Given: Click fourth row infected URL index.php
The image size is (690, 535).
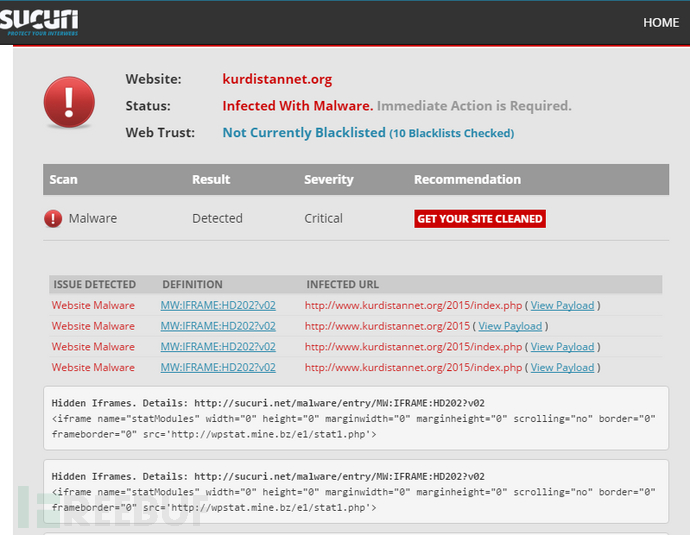Looking at the screenshot, I should pyautogui.click(x=413, y=367).
